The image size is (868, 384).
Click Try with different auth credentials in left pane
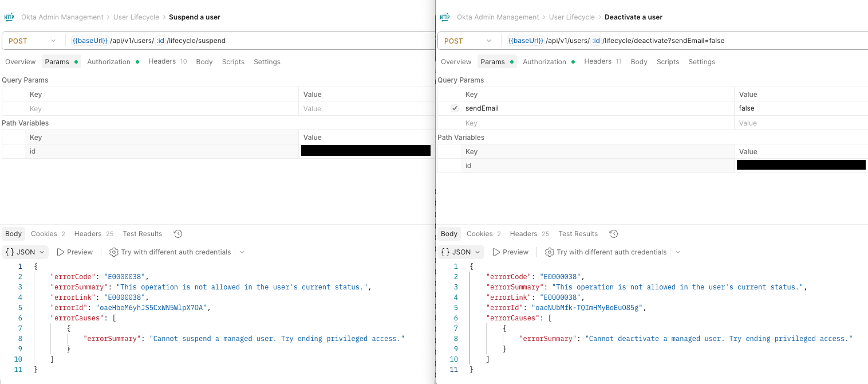pos(176,252)
